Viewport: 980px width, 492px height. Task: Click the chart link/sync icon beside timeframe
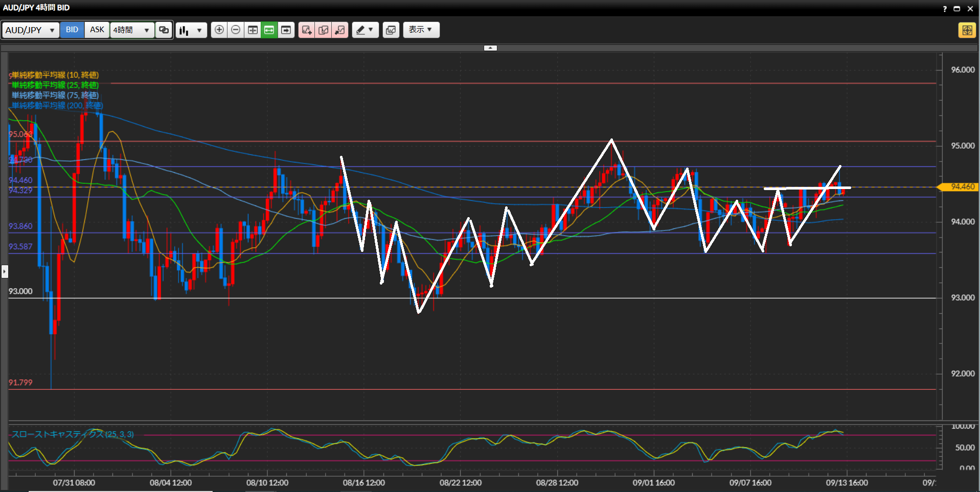[164, 30]
